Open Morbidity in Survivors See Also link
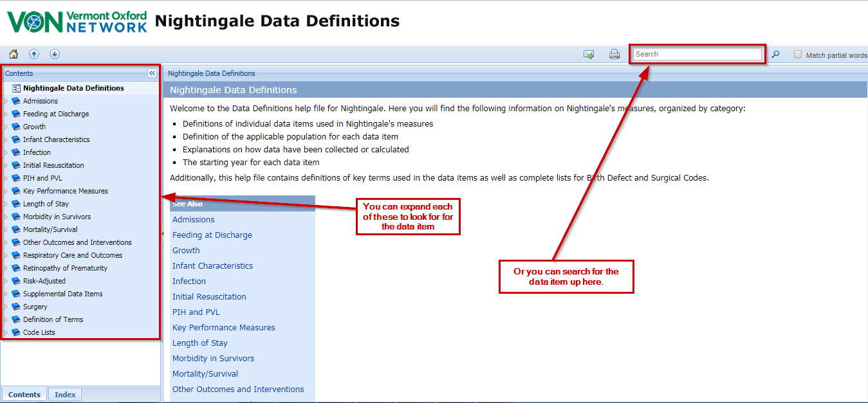The height and width of the screenshot is (403, 868). [x=213, y=359]
